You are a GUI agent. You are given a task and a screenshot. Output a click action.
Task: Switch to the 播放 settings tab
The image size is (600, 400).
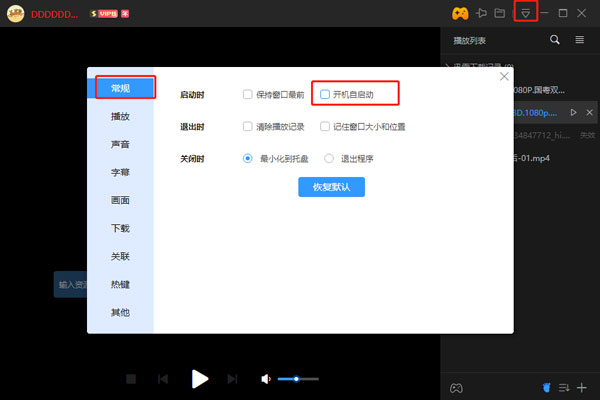121,116
